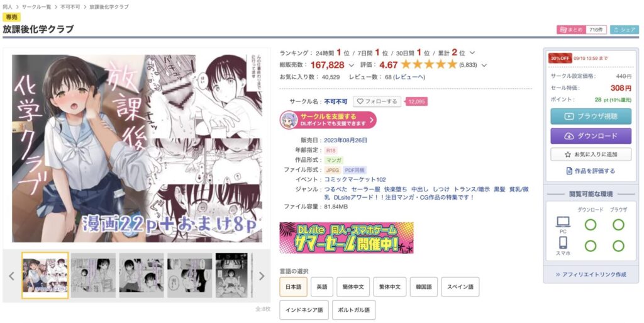Open the pink まとめ collection button

pyautogui.click(x=570, y=30)
